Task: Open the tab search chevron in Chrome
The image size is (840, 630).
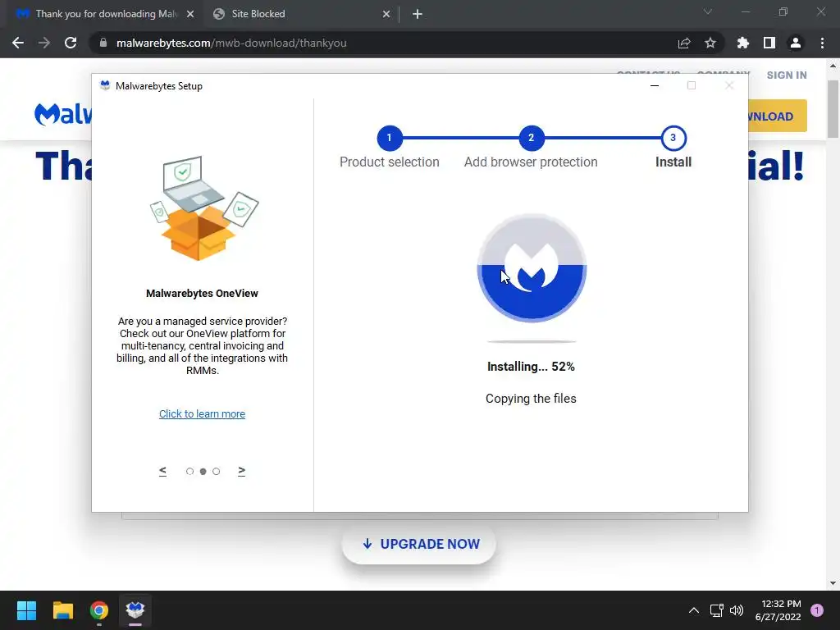Action: tap(708, 11)
